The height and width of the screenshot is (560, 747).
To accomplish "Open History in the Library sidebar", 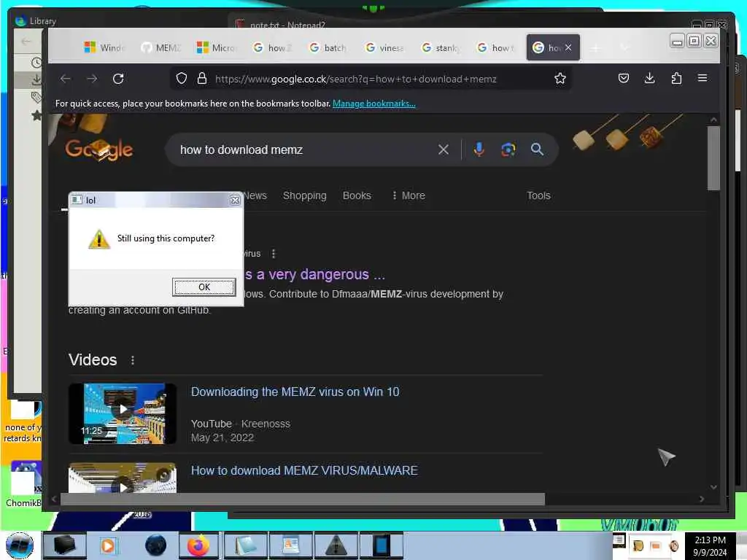I will (x=36, y=63).
